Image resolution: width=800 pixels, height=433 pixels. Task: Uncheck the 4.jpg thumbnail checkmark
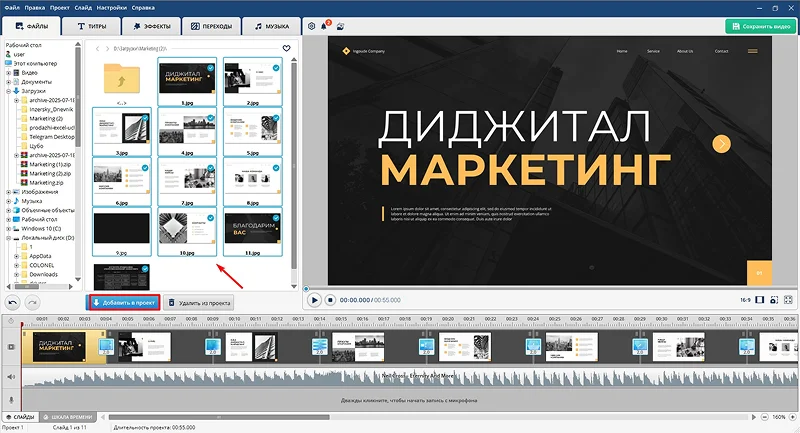tap(211, 118)
